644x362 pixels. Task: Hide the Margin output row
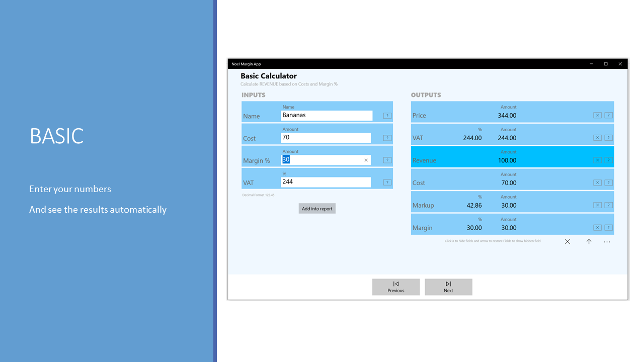[597, 228]
